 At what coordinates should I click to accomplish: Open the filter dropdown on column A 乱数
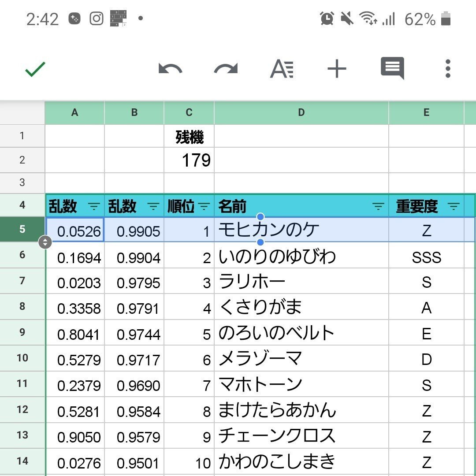pos(94,206)
